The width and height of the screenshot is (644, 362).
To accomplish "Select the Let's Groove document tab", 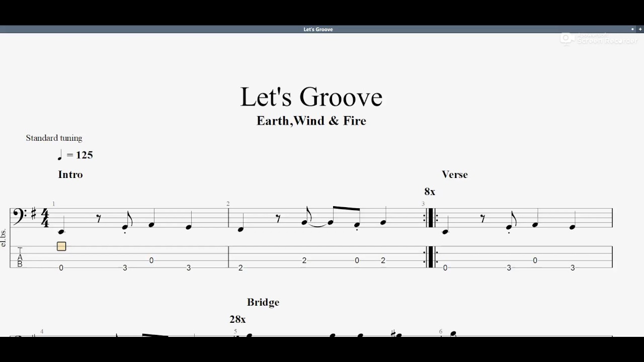I will [318, 29].
